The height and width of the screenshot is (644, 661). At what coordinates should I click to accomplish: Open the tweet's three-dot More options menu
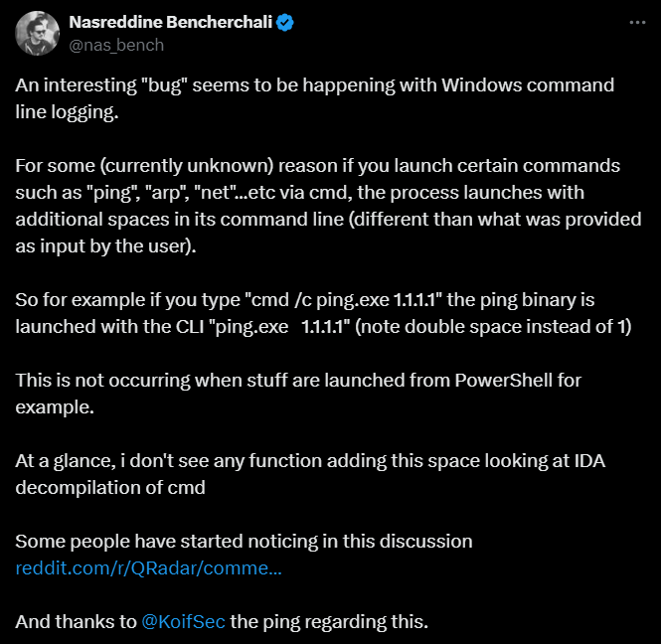637,22
